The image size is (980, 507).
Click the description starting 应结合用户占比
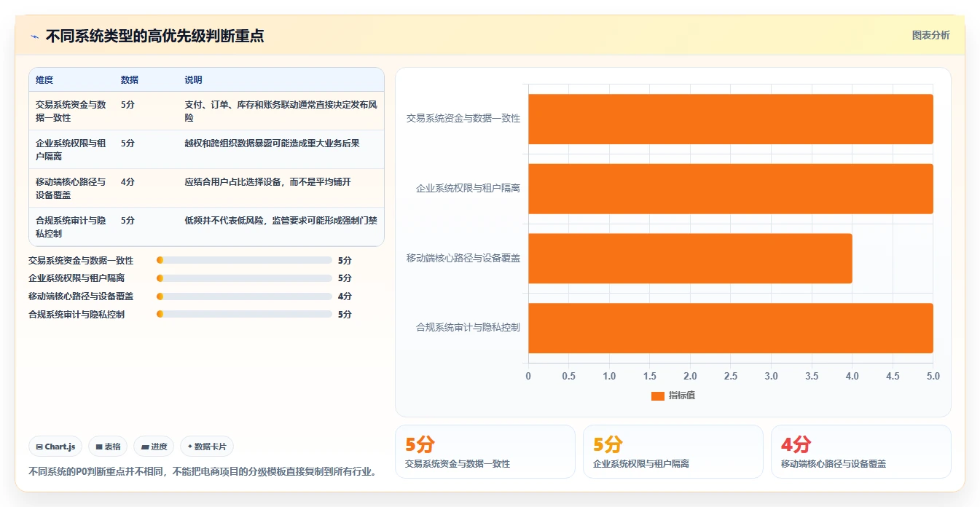point(267,182)
